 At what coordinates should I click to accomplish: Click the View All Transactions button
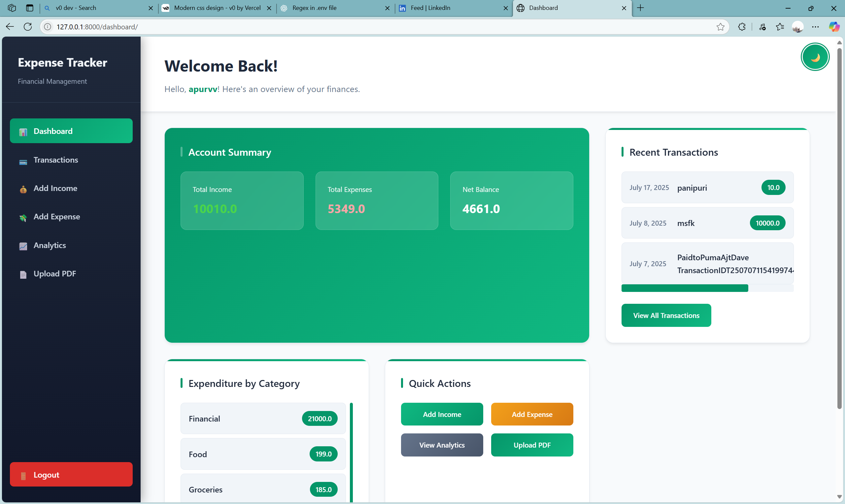click(666, 315)
